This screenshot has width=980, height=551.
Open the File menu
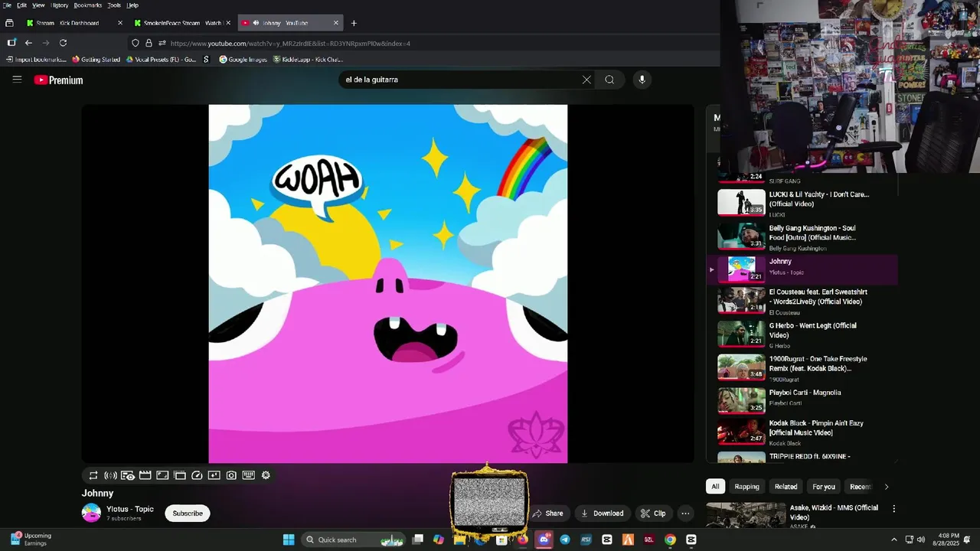(x=7, y=5)
